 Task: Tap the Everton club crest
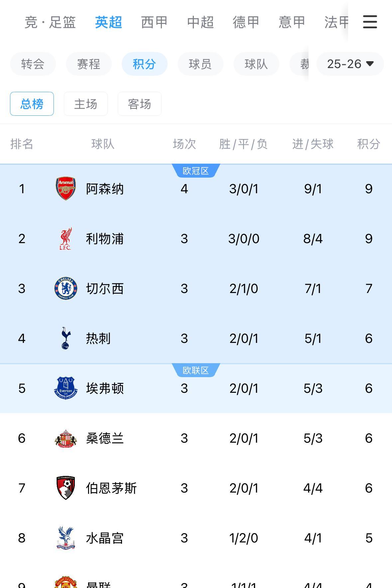tap(65, 388)
